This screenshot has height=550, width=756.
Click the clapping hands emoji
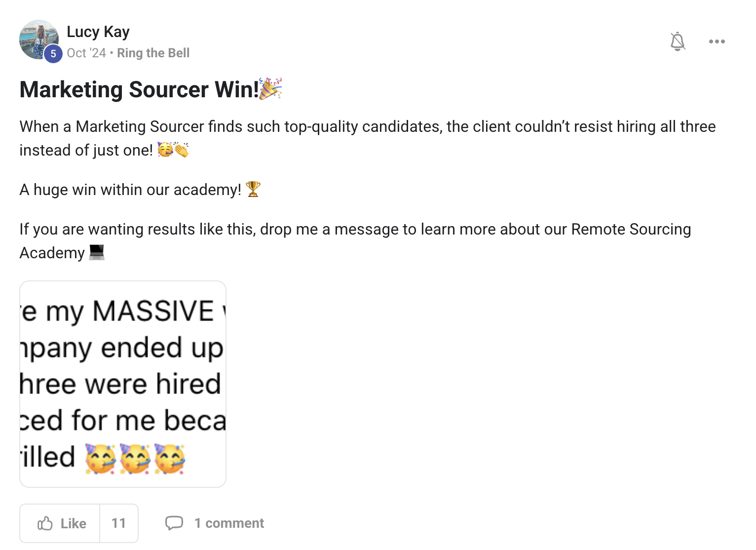[x=182, y=150]
